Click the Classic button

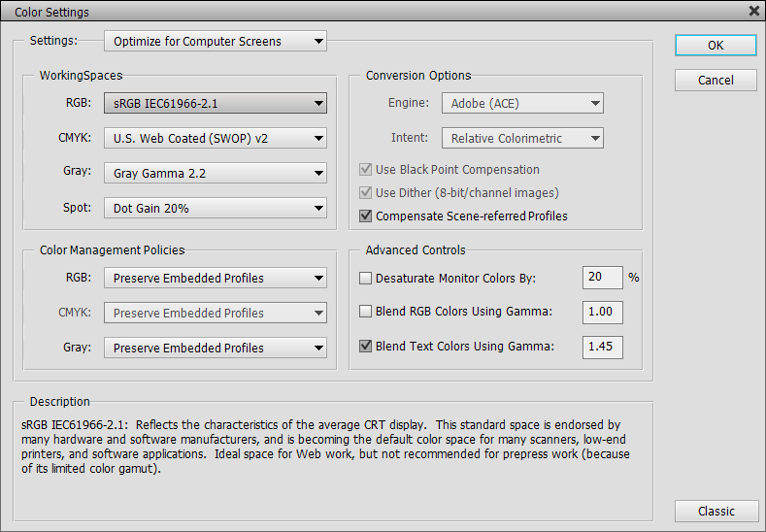pos(716,511)
